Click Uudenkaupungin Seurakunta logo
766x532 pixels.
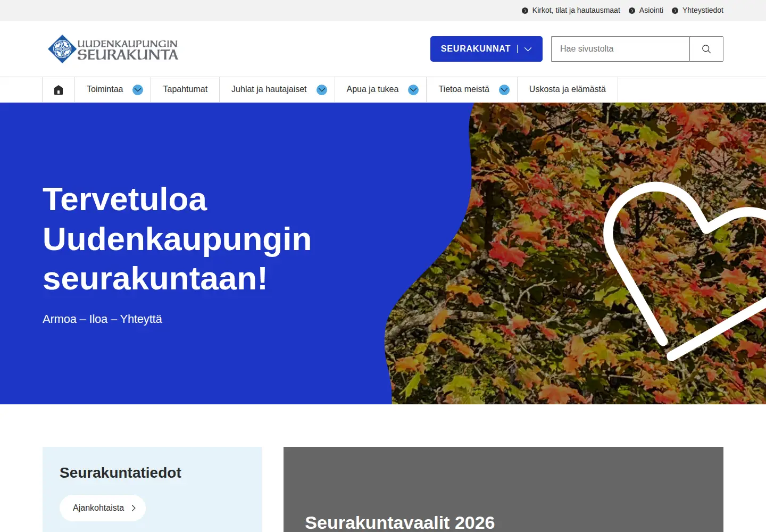point(113,49)
